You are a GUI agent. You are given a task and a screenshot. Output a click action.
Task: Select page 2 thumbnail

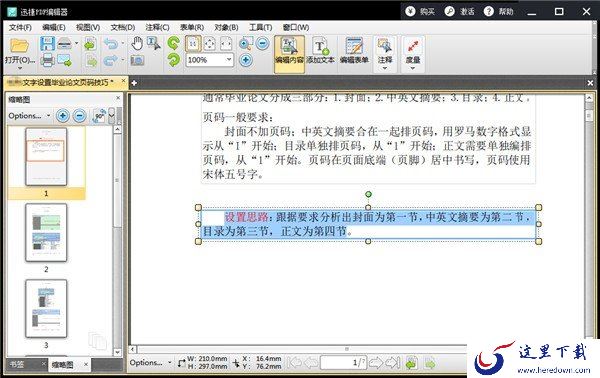[46, 233]
